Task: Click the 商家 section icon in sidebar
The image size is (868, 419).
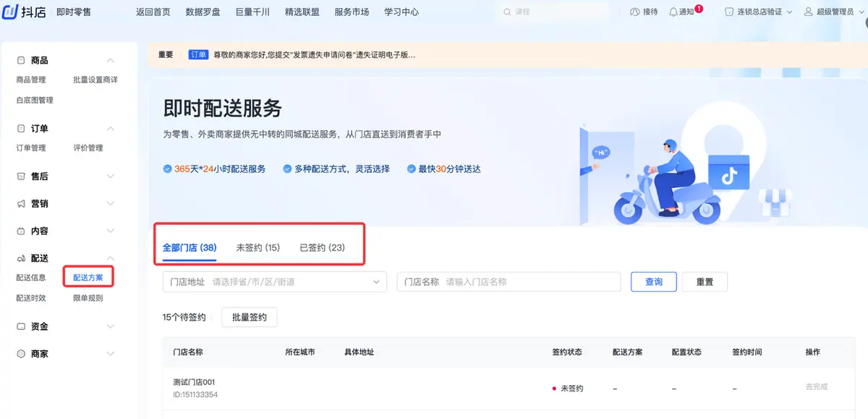Action: pyautogui.click(x=21, y=355)
